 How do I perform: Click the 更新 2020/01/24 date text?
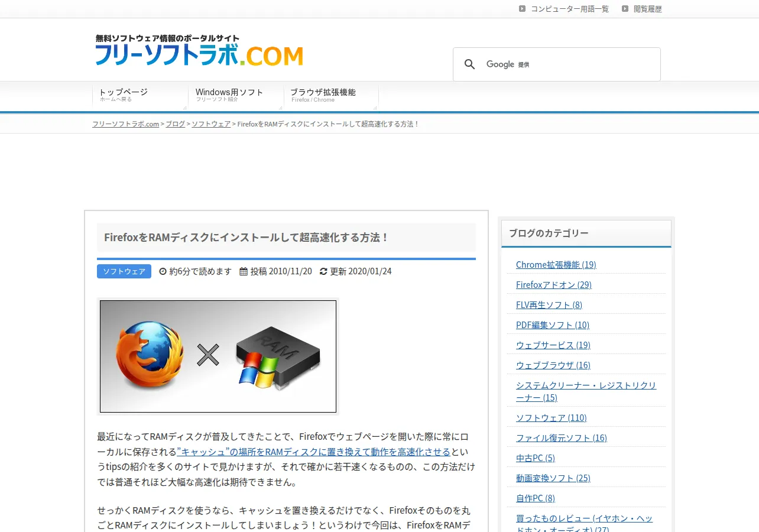pos(361,271)
